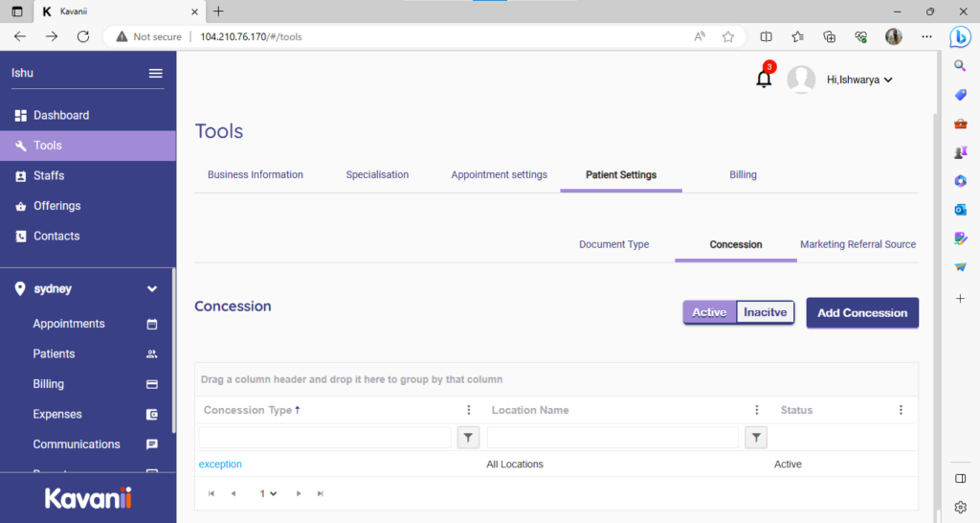Click the Concession Type filter icon
This screenshot has width=980, height=523.
click(468, 438)
